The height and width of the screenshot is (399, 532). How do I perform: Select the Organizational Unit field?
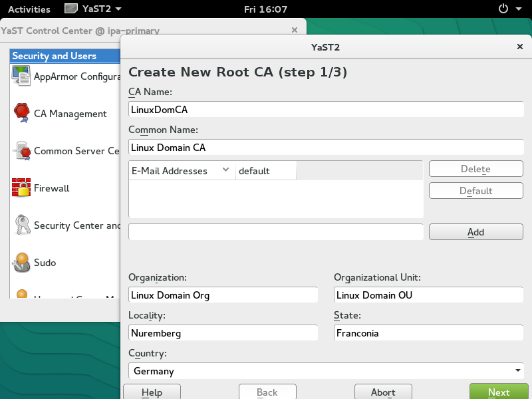pyautogui.click(x=428, y=295)
